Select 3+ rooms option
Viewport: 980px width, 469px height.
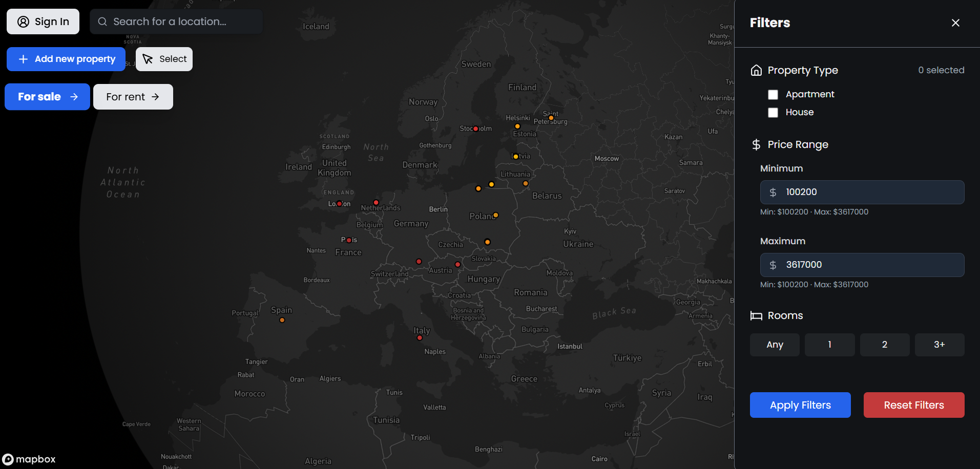pyautogui.click(x=940, y=345)
